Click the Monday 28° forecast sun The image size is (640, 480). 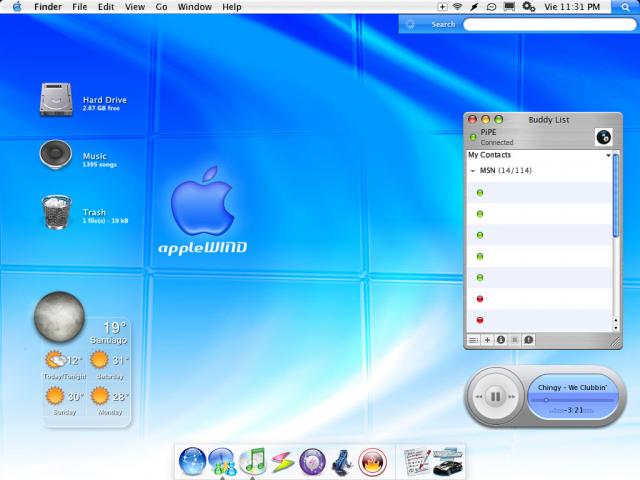tap(99, 396)
